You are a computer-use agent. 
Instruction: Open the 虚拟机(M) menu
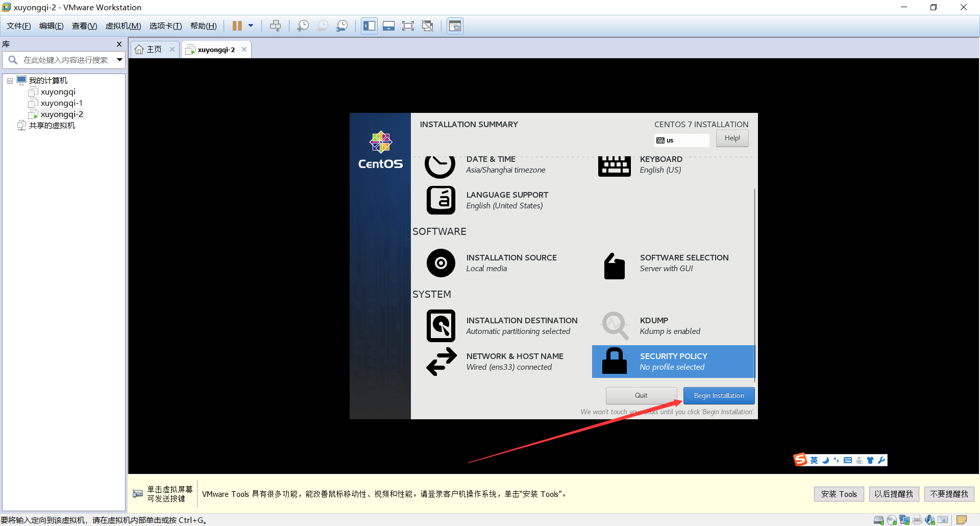click(x=123, y=26)
